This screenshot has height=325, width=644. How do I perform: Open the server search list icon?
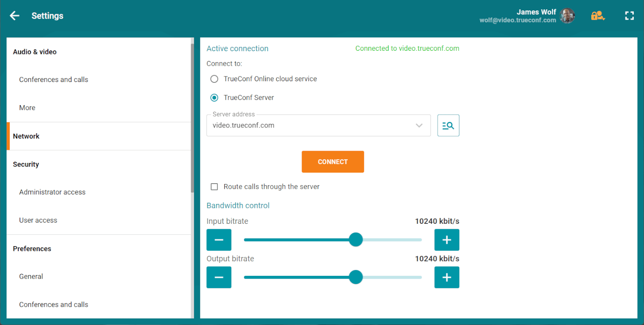point(448,126)
